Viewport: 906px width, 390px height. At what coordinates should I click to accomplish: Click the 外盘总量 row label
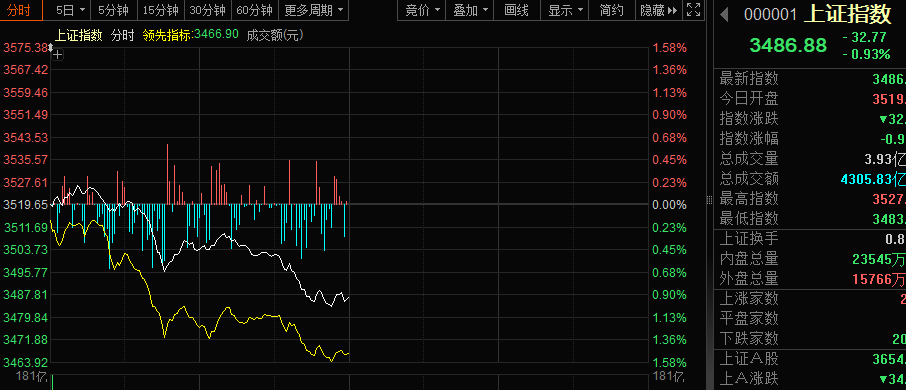(x=749, y=278)
